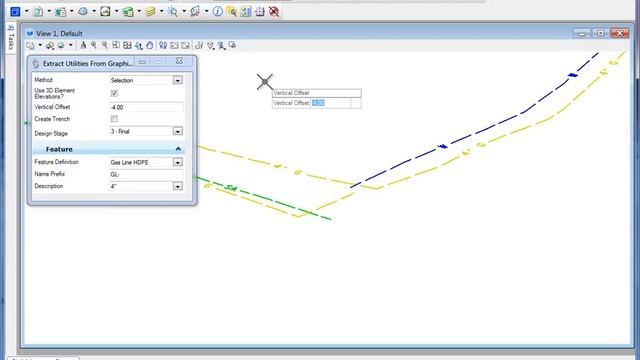Select the Pan View hand tool
Viewport: 640px width, 360px height.
point(150,45)
